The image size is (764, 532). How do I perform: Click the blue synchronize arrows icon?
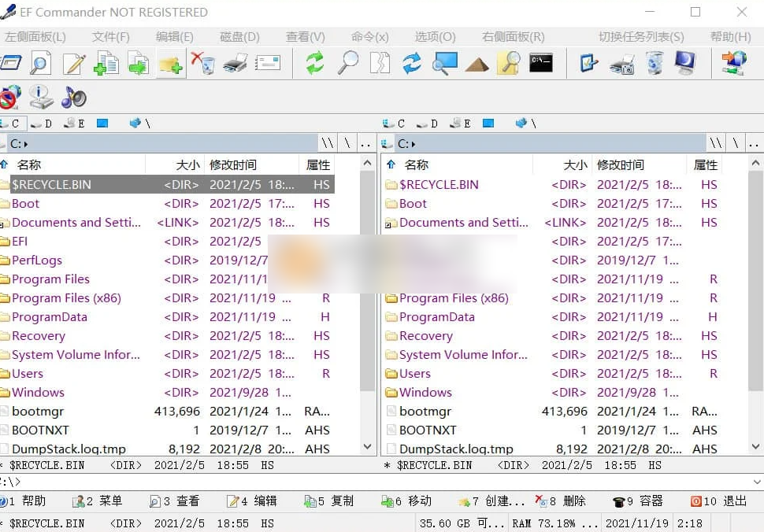click(412, 63)
